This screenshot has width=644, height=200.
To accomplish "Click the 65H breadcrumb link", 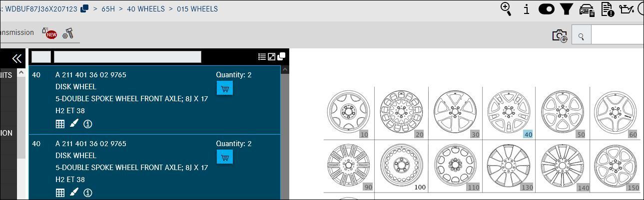I will coord(108,9).
